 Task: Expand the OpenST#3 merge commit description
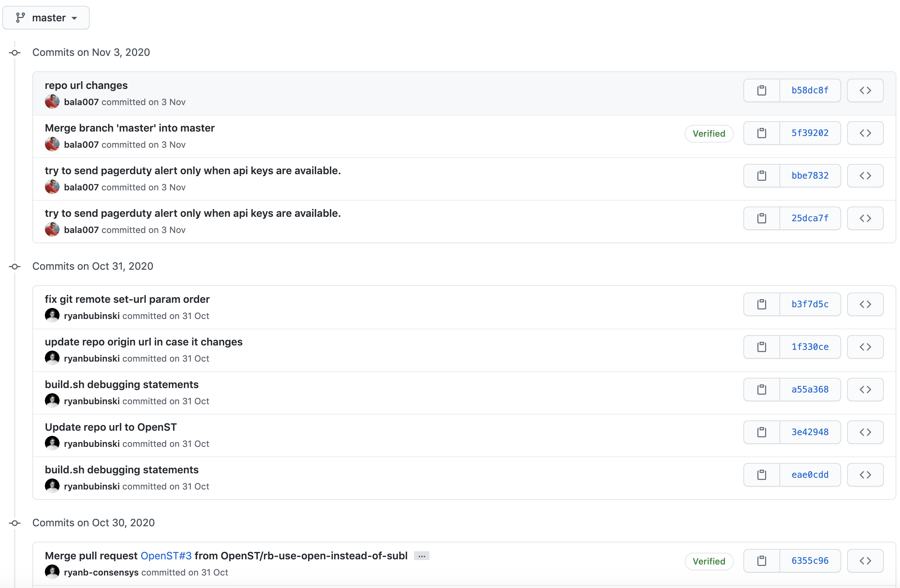pyautogui.click(x=421, y=556)
